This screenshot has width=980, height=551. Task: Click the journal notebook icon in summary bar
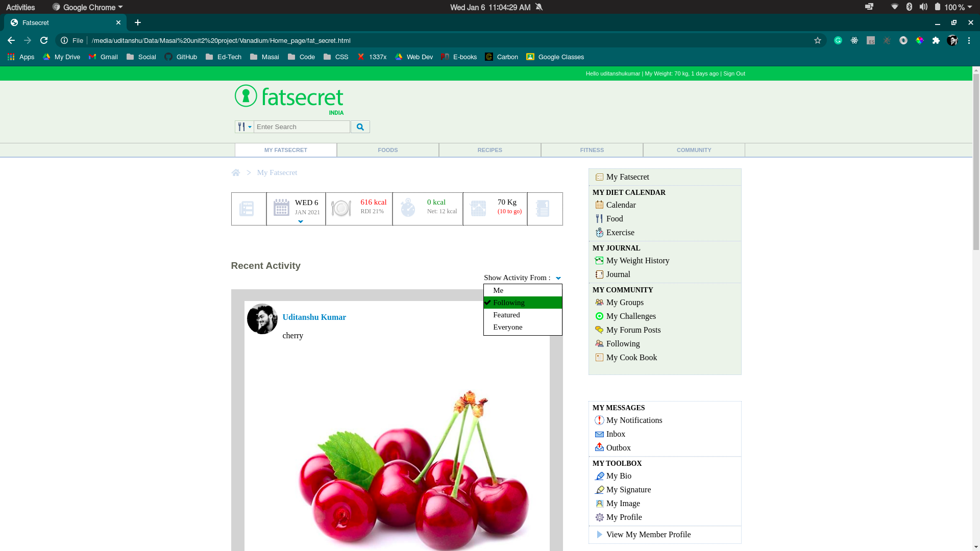[x=543, y=208]
